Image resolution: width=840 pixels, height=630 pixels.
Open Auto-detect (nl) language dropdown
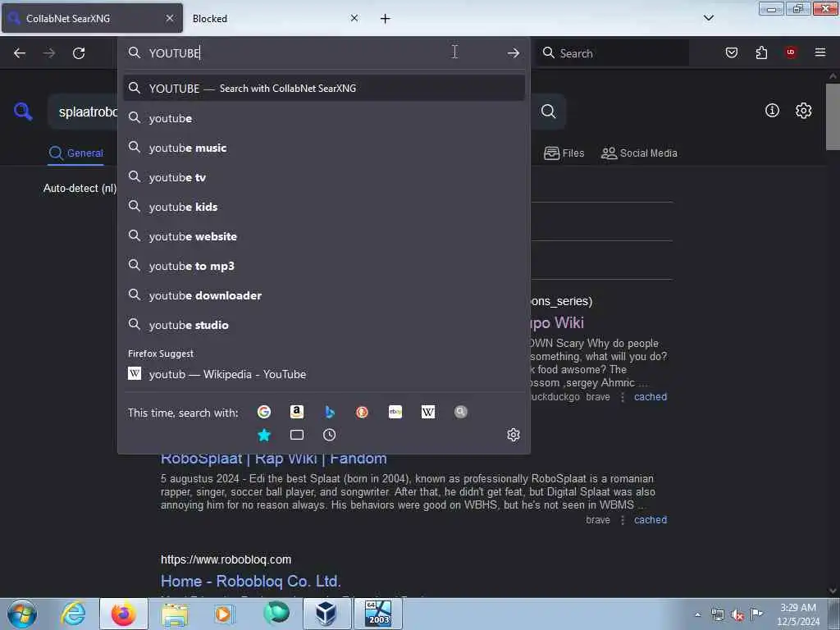click(x=80, y=188)
